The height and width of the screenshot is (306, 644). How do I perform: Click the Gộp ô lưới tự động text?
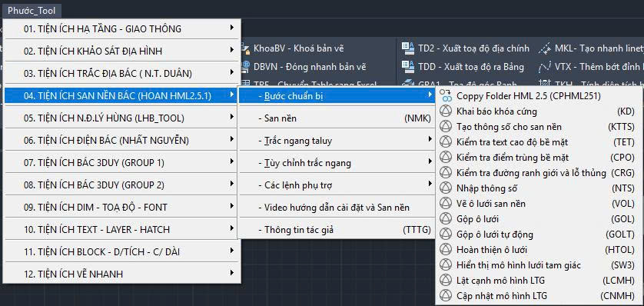[495, 234]
